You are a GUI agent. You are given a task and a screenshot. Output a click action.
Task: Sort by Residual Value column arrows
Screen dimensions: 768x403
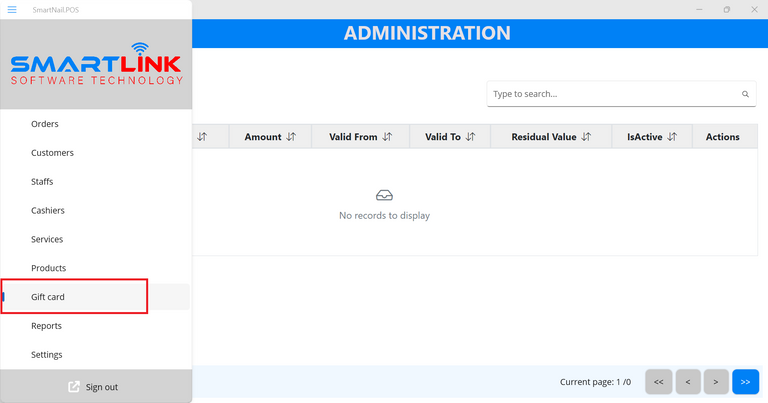point(586,137)
